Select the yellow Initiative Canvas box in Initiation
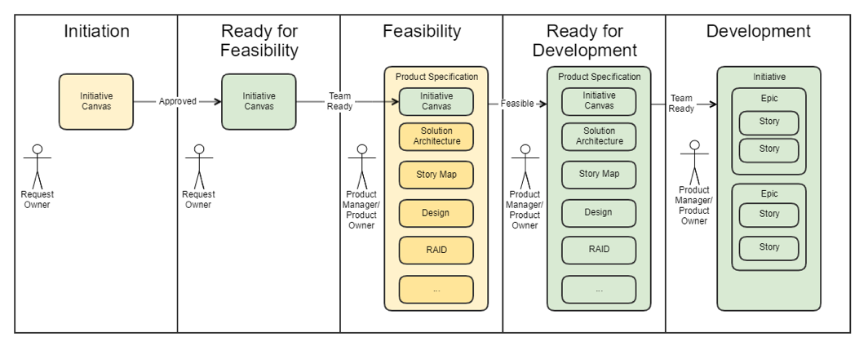This screenshot has width=868, height=346. pyautogui.click(x=96, y=101)
